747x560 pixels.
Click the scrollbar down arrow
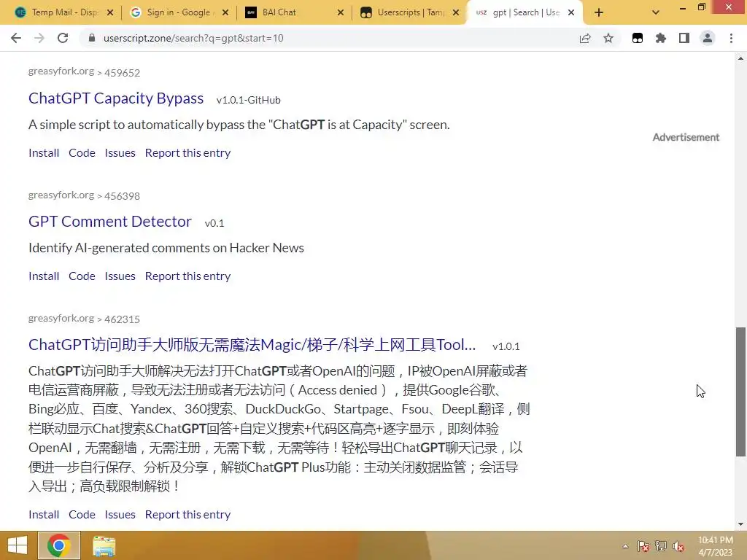(x=740, y=524)
